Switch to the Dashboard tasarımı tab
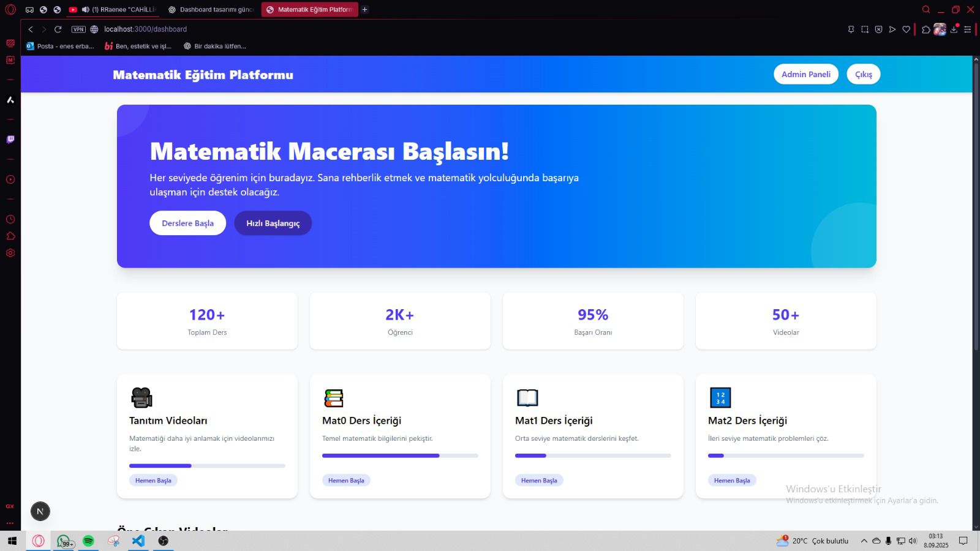Screen dimensions: 980x551 coord(211,10)
